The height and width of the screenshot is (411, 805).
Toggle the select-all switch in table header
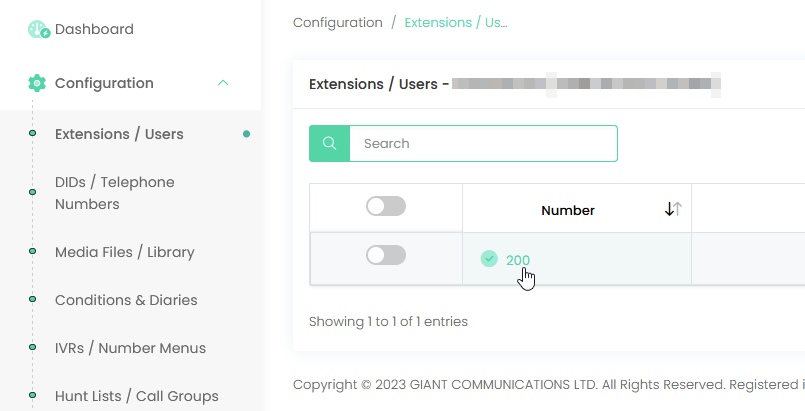[386, 206]
